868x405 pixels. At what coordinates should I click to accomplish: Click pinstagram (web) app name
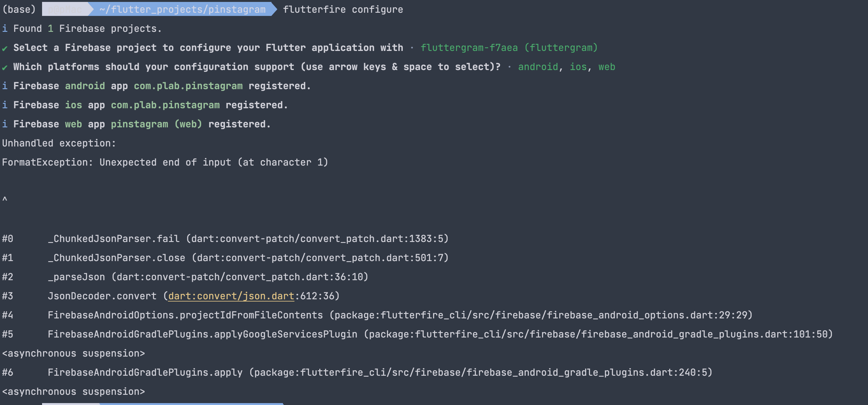click(x=156, y=124)
